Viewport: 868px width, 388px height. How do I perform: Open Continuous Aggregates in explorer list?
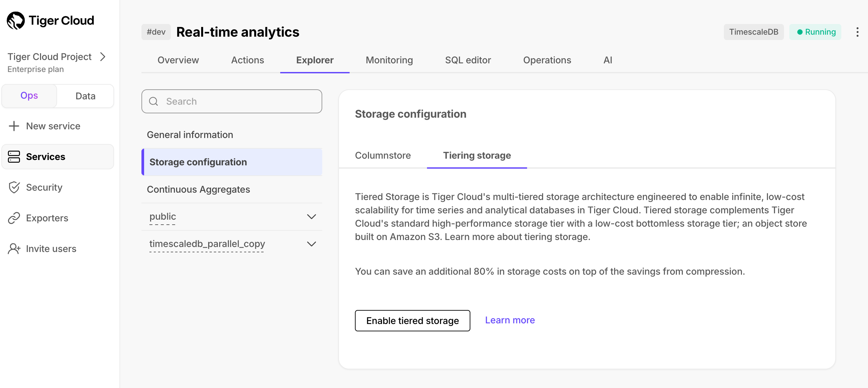pos(232,189)
